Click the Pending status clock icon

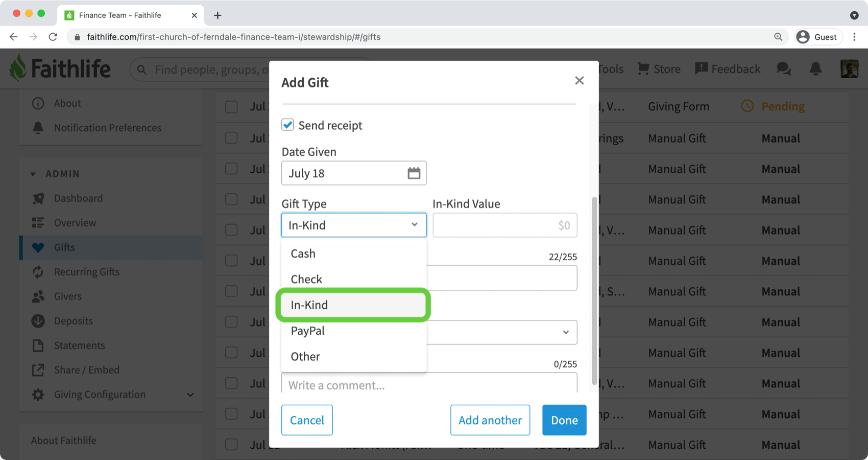pyautogui.click(x=748, y=106)
